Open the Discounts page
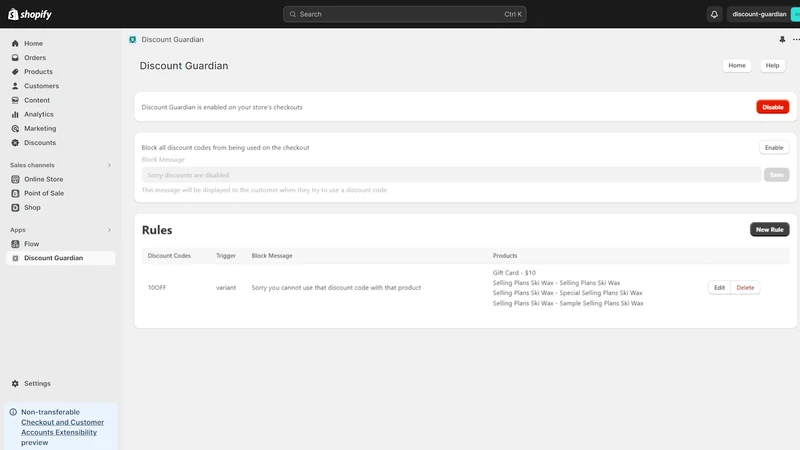 [x=40, y=143]
